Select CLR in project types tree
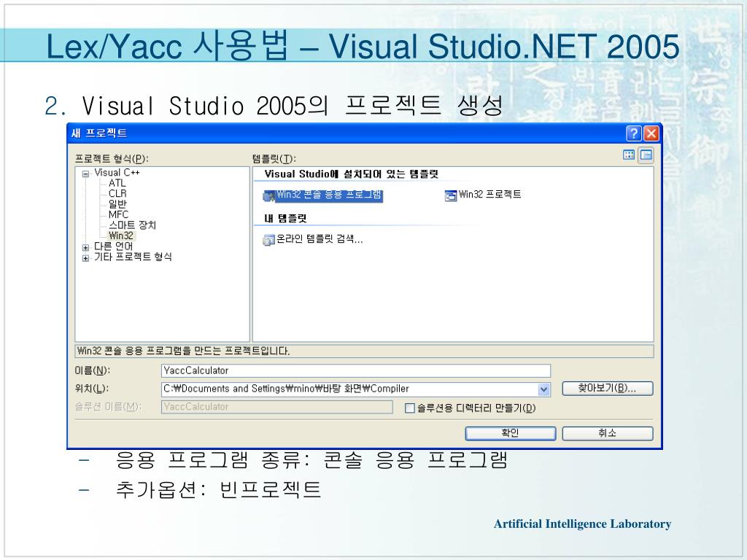This screenshot has width=747, height=560. tap(117, 193)
